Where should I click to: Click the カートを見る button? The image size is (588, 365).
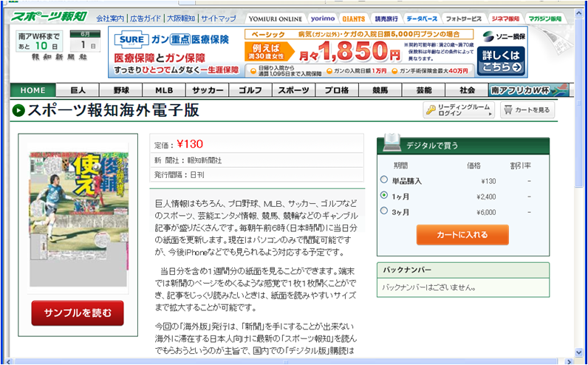[x=527, y=110]
